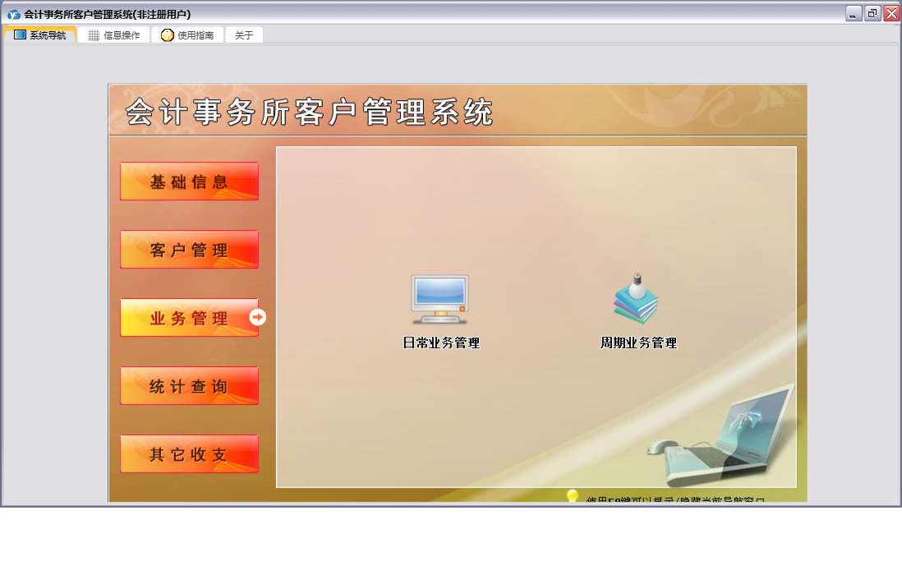This screenshot has width=902, height=588.
Task: Open the 其它收支 section
Action: tap(189, 454)
